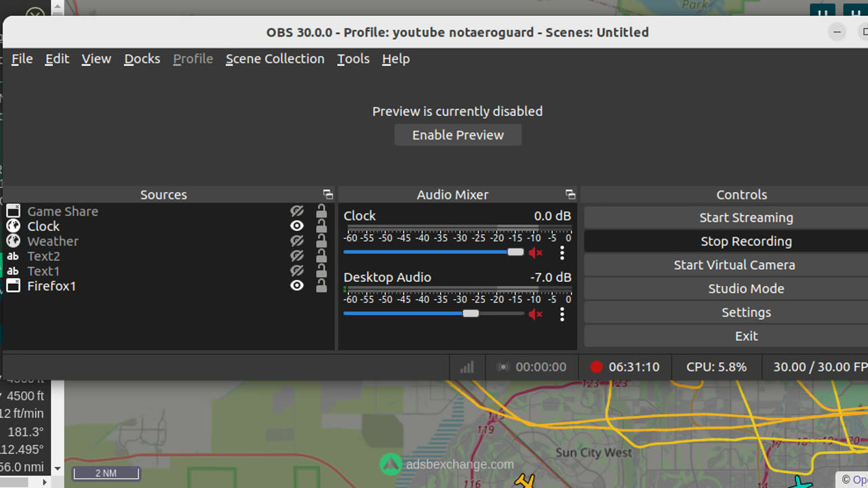Click the streaming time status icon
This screenshot has width=868, height=488.
coord(502,367)
